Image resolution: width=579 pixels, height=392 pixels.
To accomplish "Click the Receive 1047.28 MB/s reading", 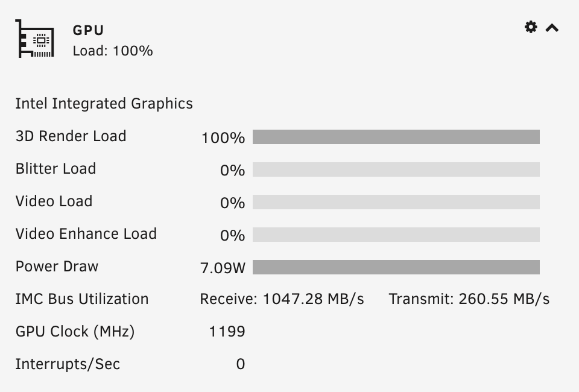I will (x=282, y=299).
